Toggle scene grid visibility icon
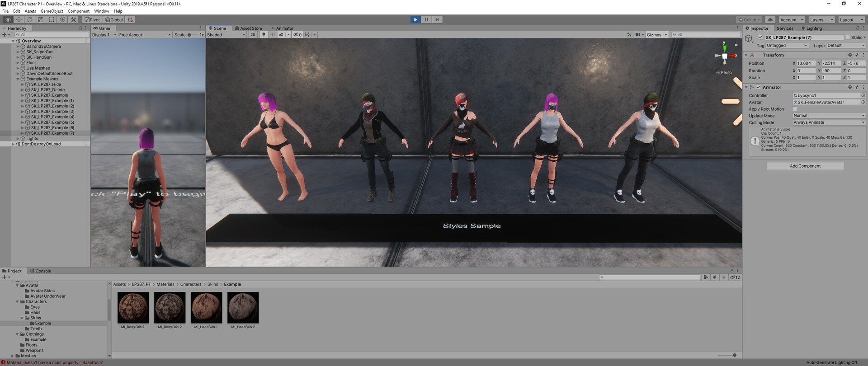 [x=307, y=35]
